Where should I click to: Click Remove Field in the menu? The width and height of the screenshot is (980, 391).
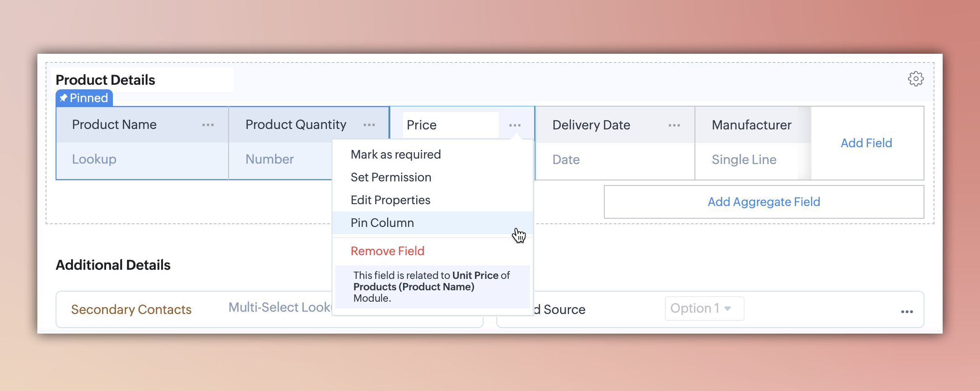pos(387,251)
